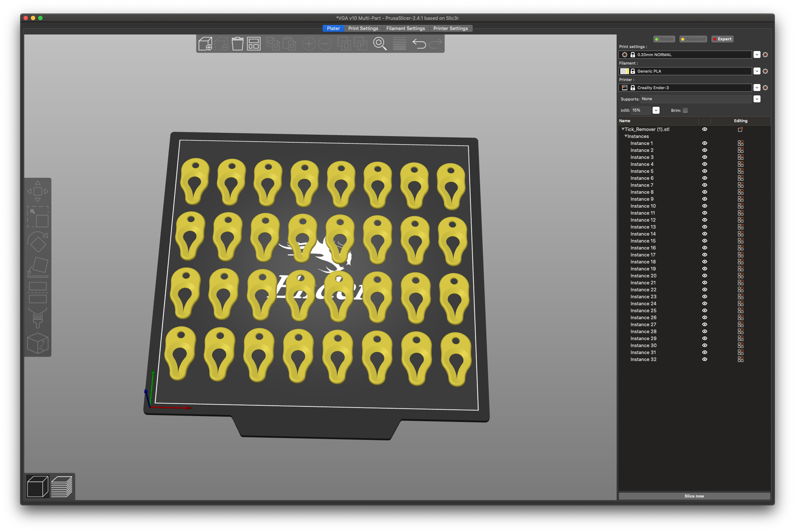The height and width of the screenshot is (532, 795).
Task: Click the edit icon for Tick_Remover (1).stl
Action: (x=740, y=129)
